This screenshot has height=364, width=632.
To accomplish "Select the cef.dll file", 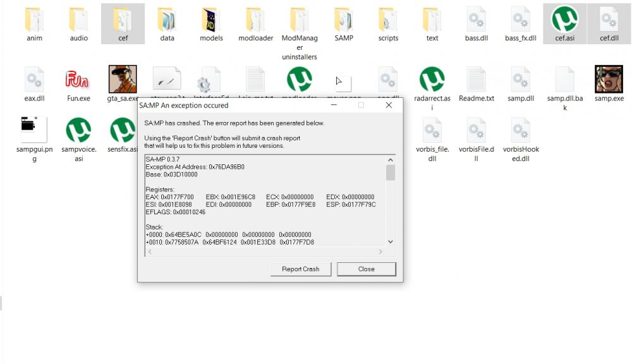I will point(609,23).
